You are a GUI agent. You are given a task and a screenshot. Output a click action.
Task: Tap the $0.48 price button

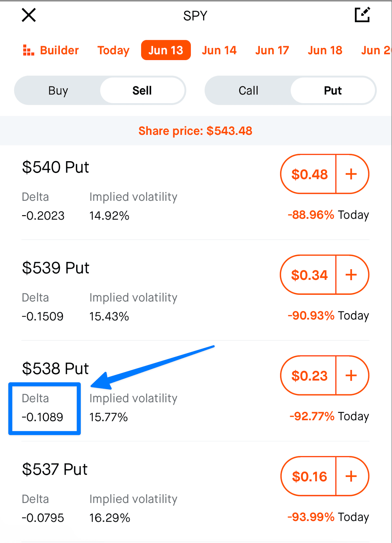pos(309,174)
